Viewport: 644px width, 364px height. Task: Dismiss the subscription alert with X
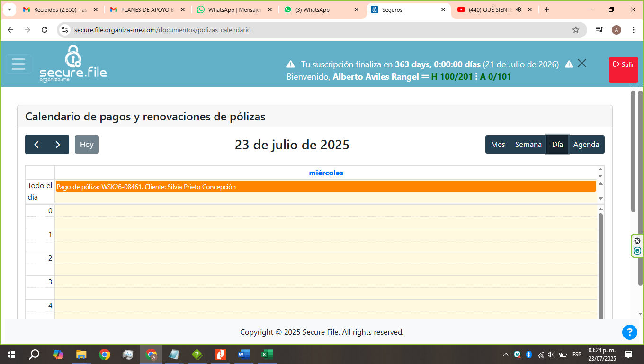(582, 64)
